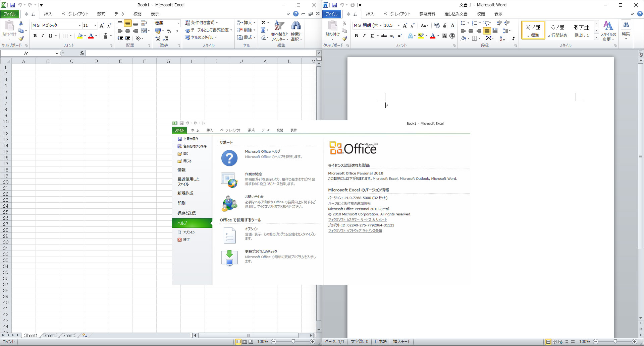Click the Microsoft customer service & support link
Screen dimensions: 644x346
click(358, 220)
